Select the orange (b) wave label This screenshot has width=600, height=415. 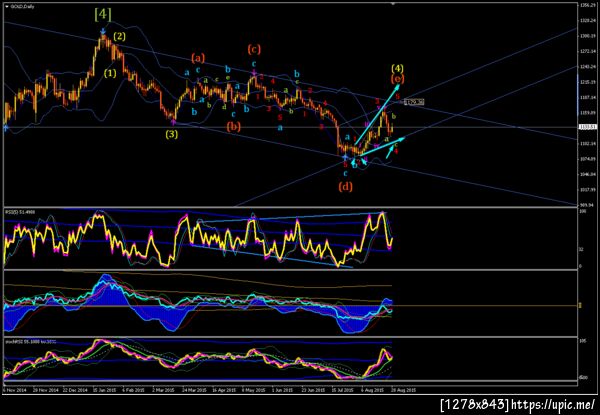tap(233, 127)
